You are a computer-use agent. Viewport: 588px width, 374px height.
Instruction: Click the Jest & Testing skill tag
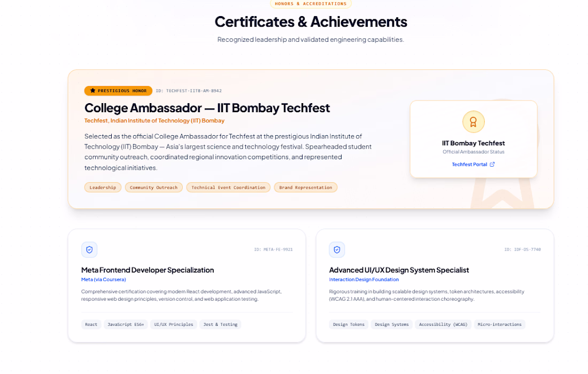click(220, 324)
